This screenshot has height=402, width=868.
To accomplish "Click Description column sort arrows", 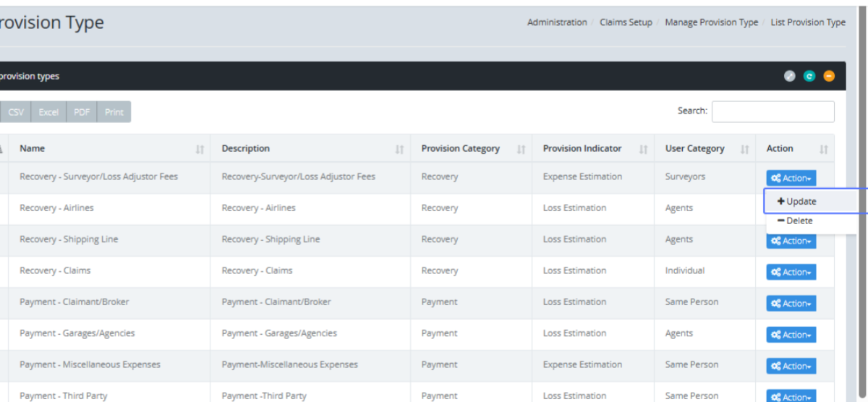I will click(399, 149).
